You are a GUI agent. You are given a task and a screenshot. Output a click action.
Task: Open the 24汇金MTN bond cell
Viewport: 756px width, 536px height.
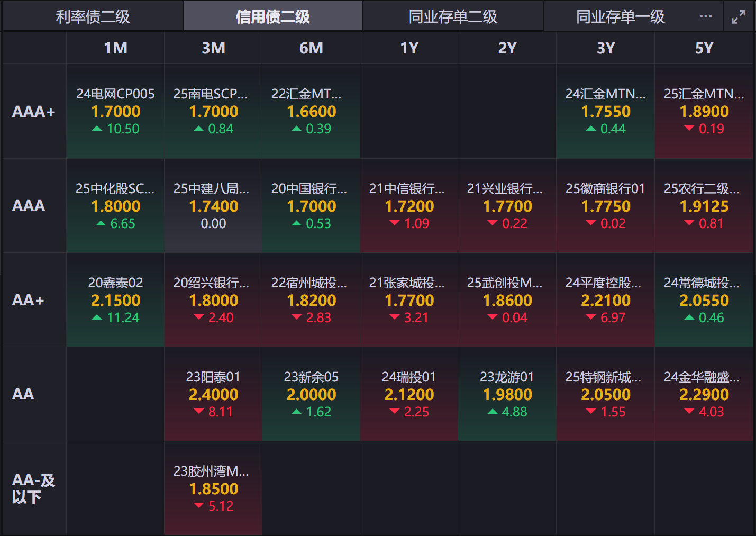[606, 112]
